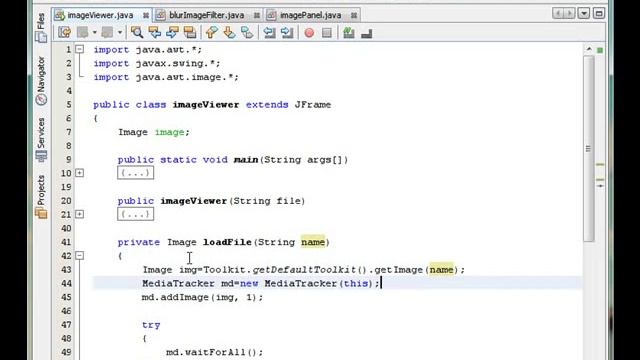Screen dimensions: 640x360
Task: Maximize the editor window button
Action: pos(599,13)
